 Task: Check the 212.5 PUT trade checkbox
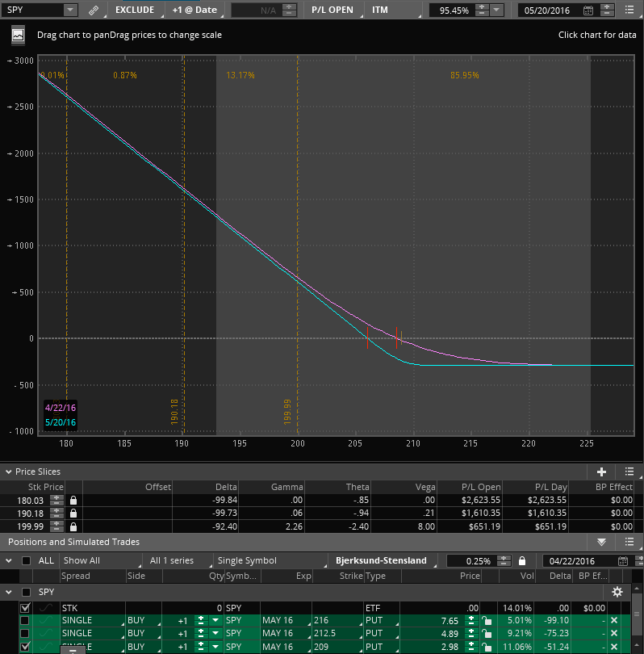point(25,633)
